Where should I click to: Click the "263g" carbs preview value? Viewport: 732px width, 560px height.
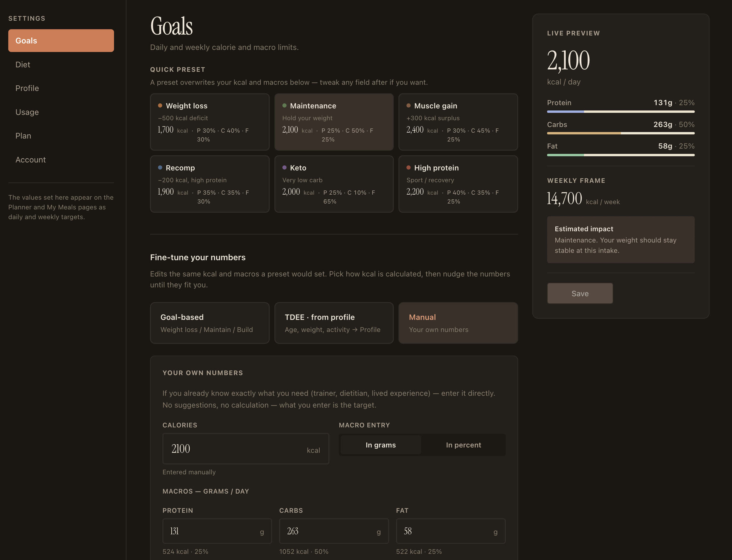(663, 124)
